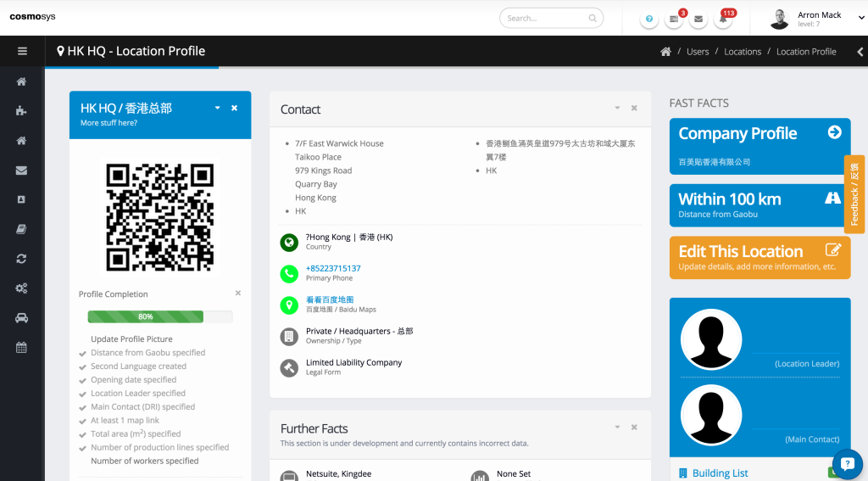Viewport: 868px width, 481px height.
Task: Expand the Arron Mack user menu chevron
Action: tap(861, 18)
